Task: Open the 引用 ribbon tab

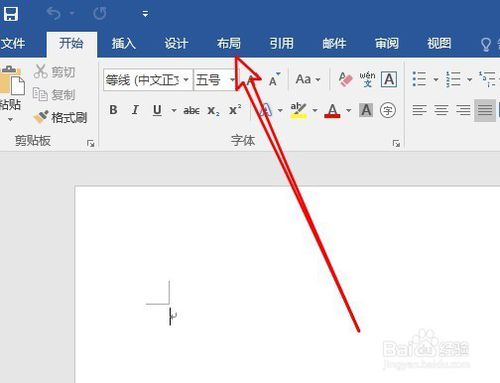Action: click(x=282, y=43)
